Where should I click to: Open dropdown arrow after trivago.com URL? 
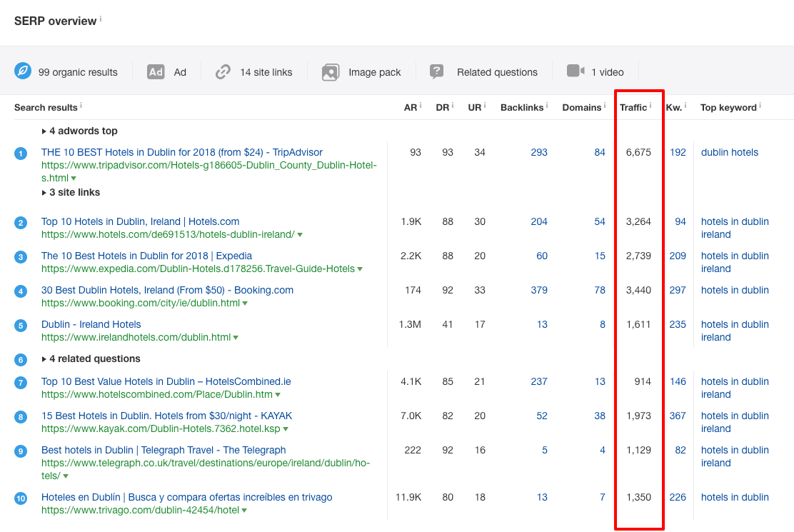point(244,511)
